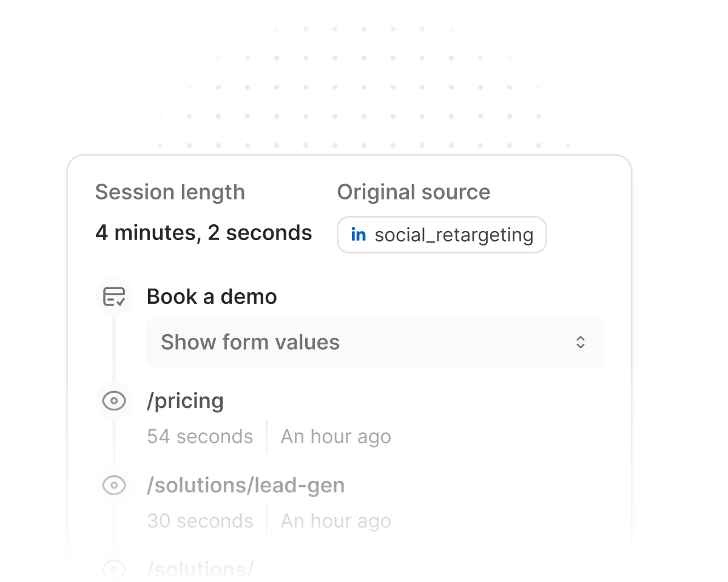This screenshot has width=728, height=582.
Task: Open the /solutions/lead-gen page view entry
Action: click(246, 485)
